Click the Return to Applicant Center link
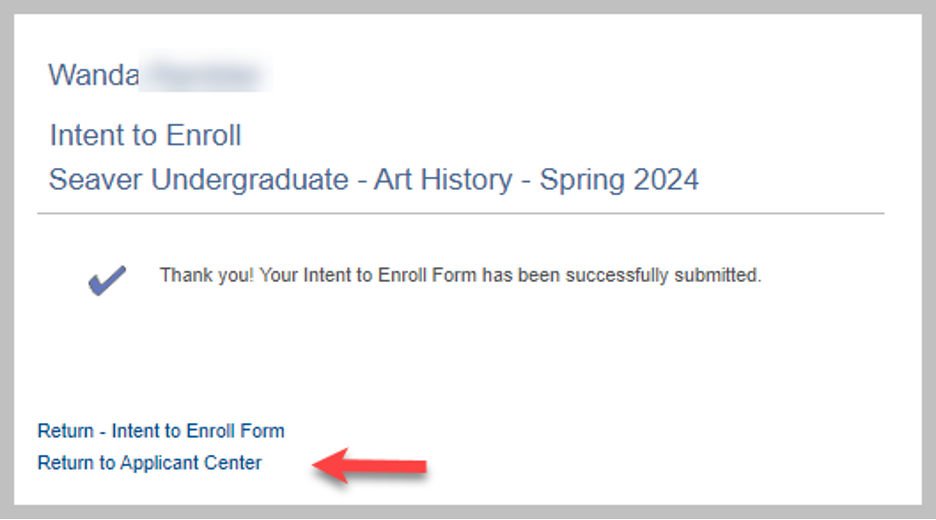This screenshot has width=936, height=520. click(x=149, y=463)
